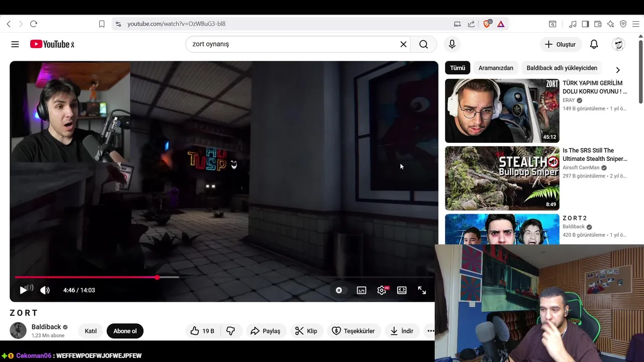This screenshot has width=644, height=362.
Task: Click the Paylaş share button
Action: (x=265, y=331)
